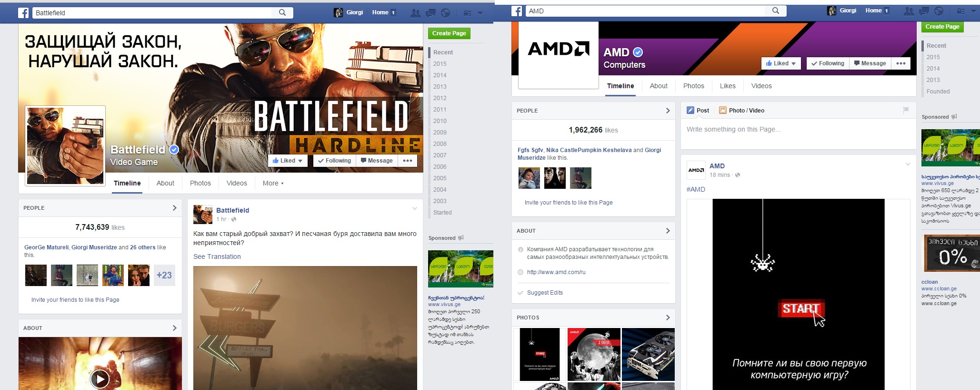
Task: Toggle Following button on Battlefield page
Action: tap(334, 161)
